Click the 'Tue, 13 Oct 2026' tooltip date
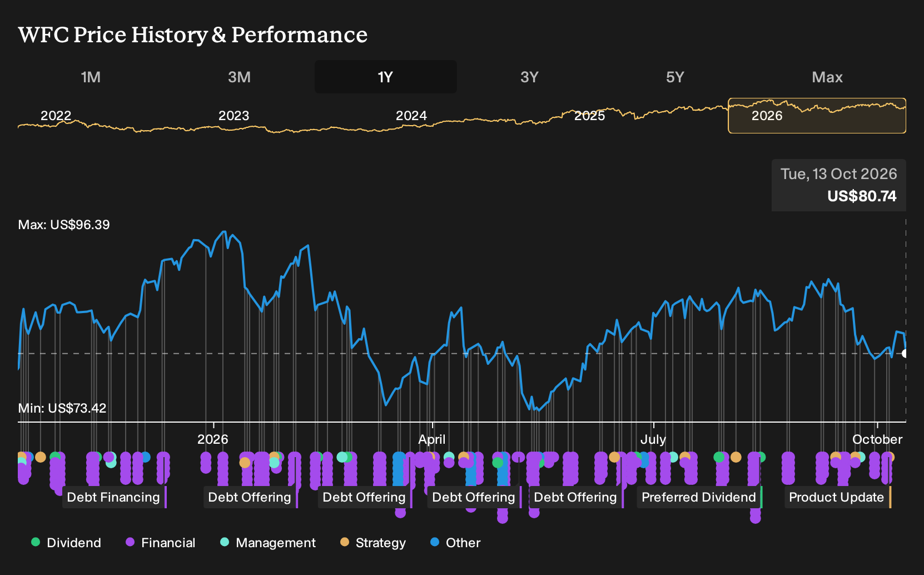 (839, 174)
